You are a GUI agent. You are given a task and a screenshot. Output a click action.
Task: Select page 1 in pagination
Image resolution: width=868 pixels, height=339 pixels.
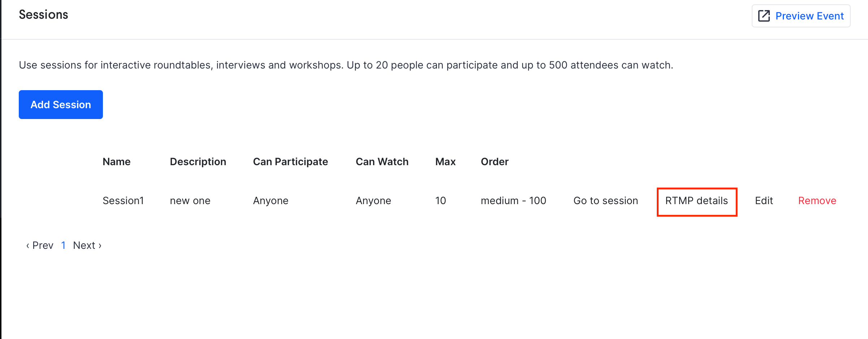point(63,245)
